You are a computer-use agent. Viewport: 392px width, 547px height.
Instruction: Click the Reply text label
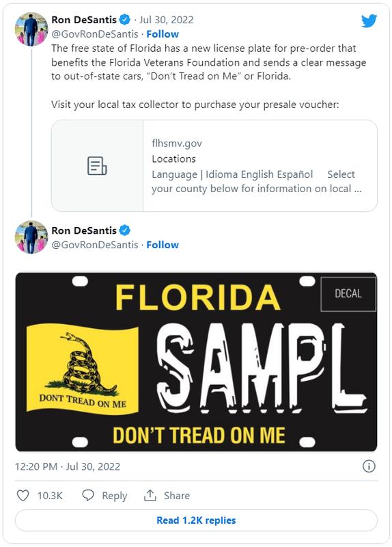click(114, 496)
